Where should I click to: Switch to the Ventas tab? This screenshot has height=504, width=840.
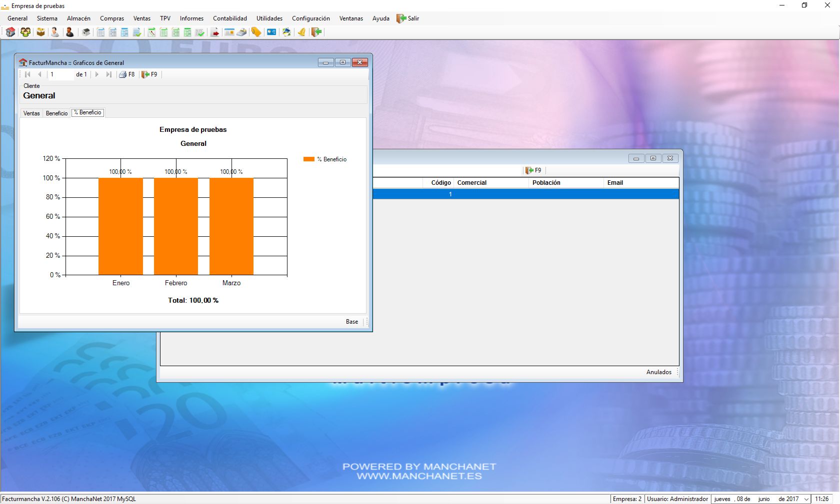31,113
